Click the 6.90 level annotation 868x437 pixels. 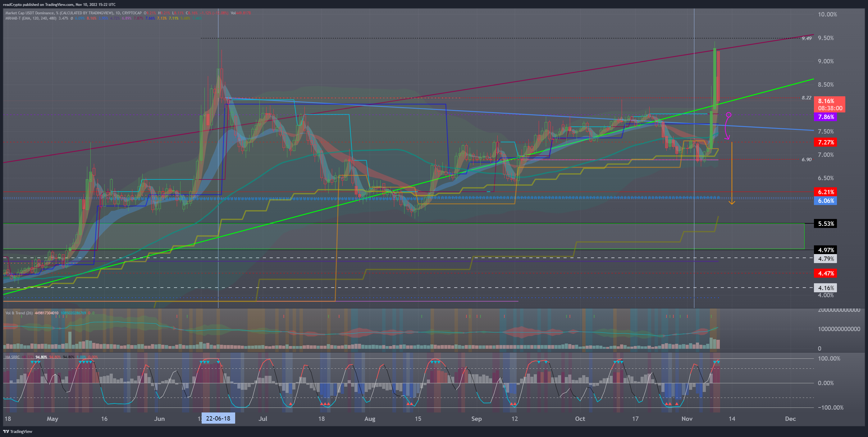click(807, 160)
